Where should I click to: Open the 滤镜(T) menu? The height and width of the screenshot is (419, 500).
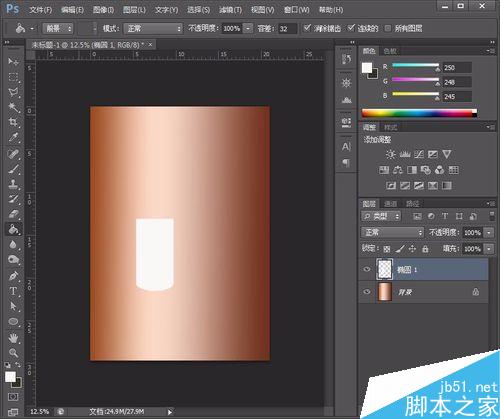point(230,10)
